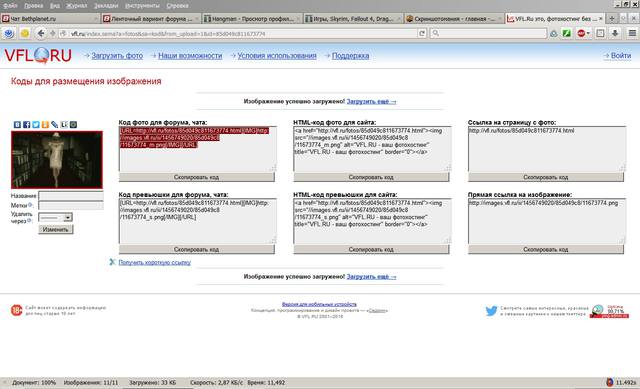Share image via Facebook icon

(27, 125)
